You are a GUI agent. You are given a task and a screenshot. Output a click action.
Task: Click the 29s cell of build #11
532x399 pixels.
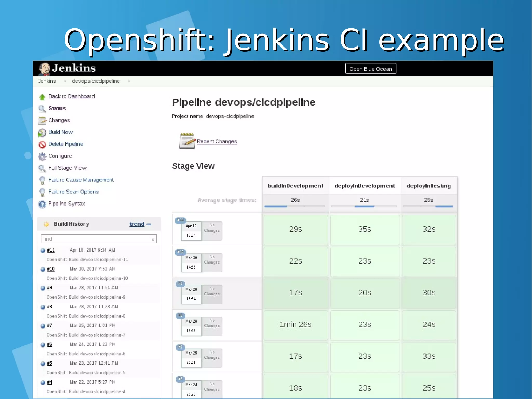click(x=295, y=230)
